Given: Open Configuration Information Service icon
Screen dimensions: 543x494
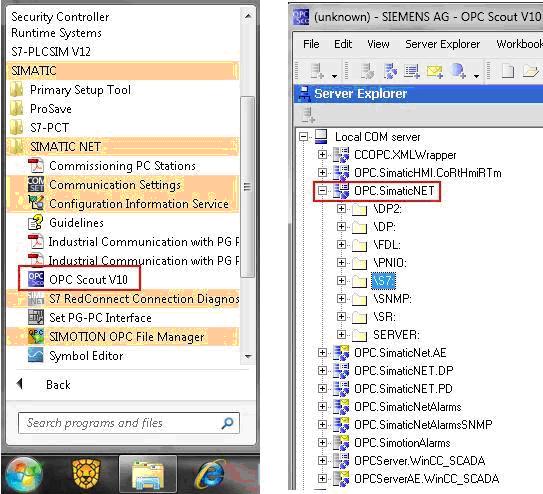Looking at the screenshot, I should tap(36, 203).
